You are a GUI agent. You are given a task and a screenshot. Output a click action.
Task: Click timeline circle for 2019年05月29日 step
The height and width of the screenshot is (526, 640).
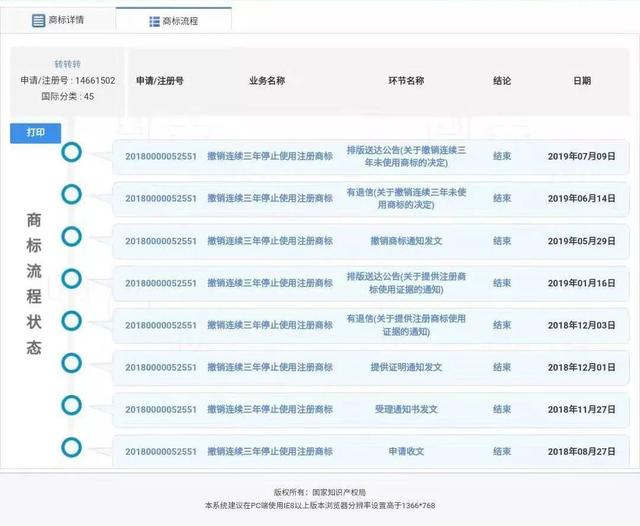(x=71, y=236)
